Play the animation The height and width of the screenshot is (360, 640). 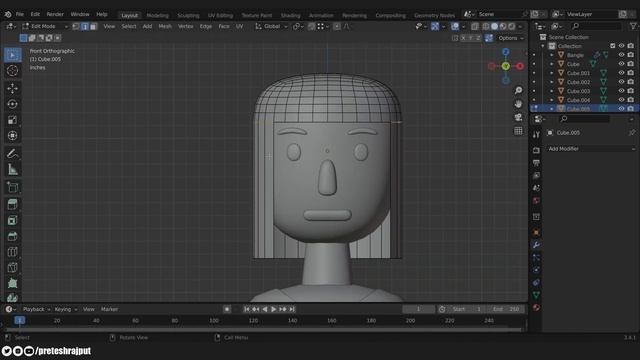273,309
